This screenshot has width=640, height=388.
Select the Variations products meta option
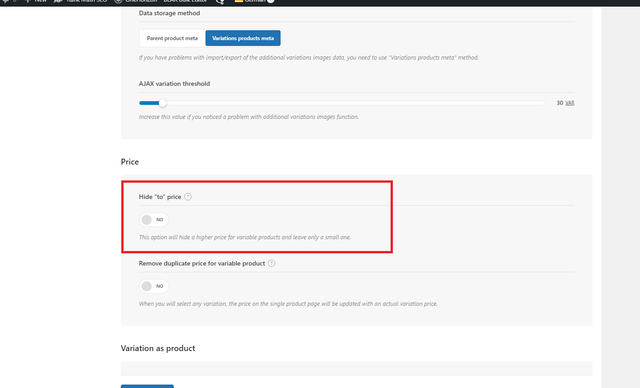pyautogui.click(x=243, y=38)
